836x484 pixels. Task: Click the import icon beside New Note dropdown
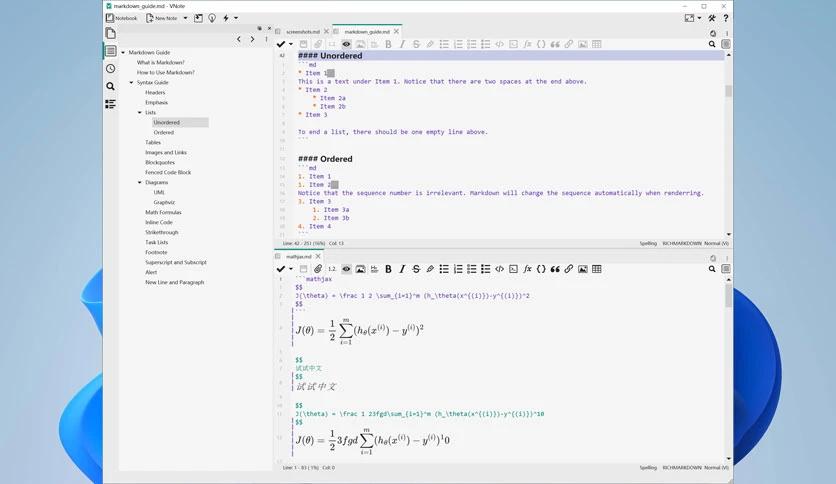click(198, 18)
